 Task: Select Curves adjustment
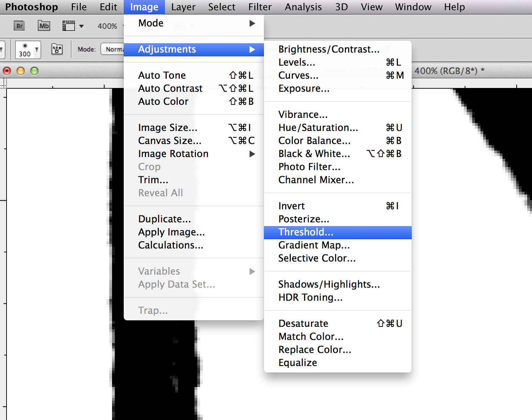click(x=338, y=75)
